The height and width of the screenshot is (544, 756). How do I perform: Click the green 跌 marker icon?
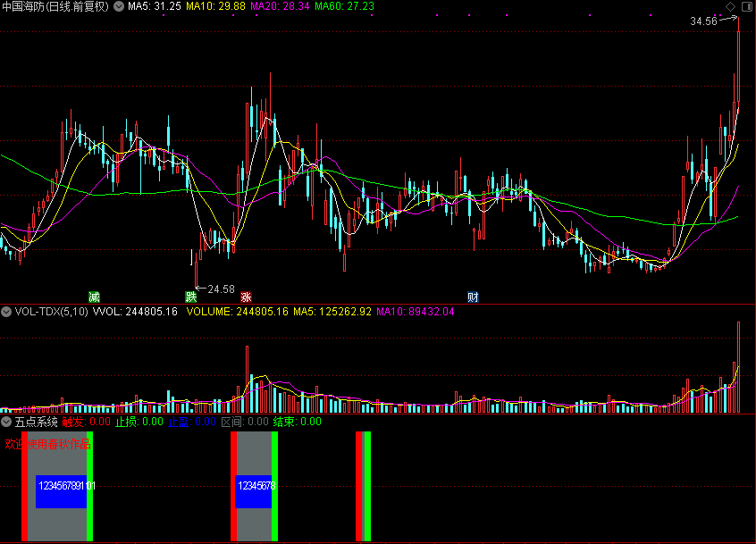click(190, 296)
